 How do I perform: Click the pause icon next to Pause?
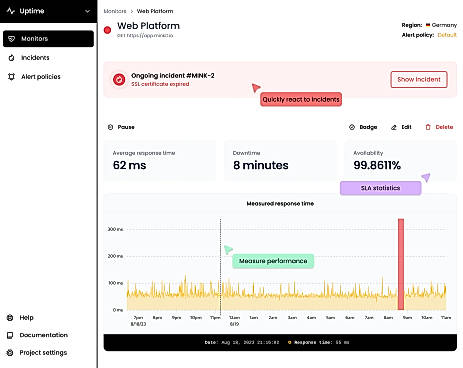click(x=111, y=127)
